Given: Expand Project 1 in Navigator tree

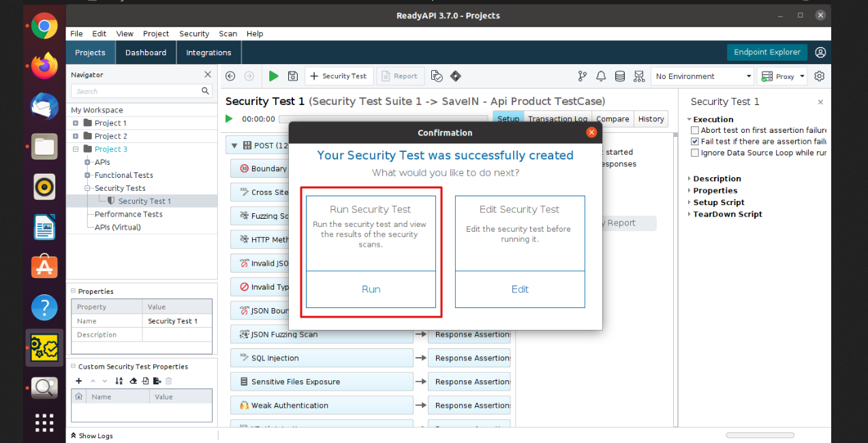Looking at the screenshot, I should 76,123.
